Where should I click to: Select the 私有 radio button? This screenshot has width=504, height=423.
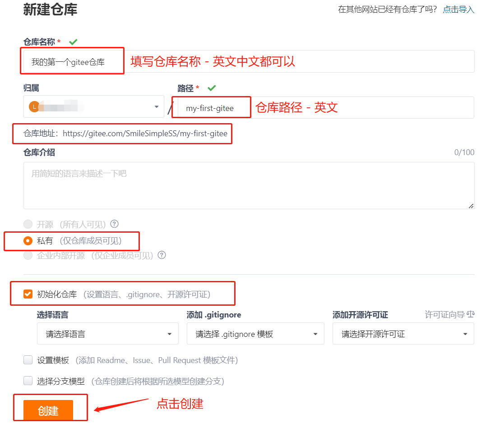click(28, 241)
